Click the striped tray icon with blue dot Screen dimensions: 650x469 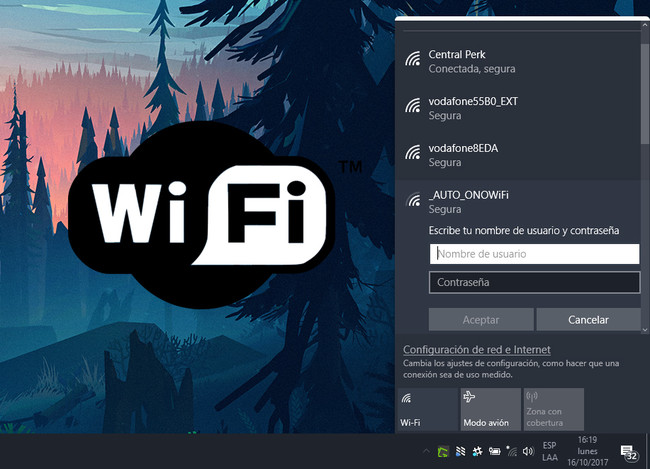[x=460, y=451]
